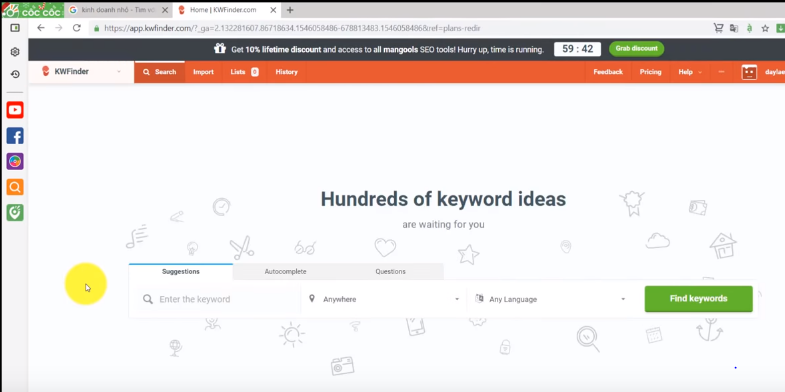This screenshot has height=392, width=785.
Task: Expand the Any Language dropdown
Action: (x=550, y=299)
